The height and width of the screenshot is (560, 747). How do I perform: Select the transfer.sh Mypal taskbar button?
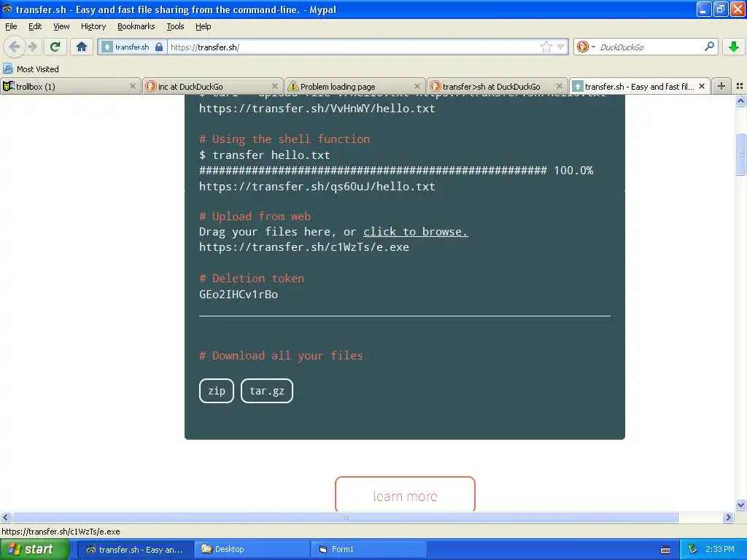click(x=135, y=550)
